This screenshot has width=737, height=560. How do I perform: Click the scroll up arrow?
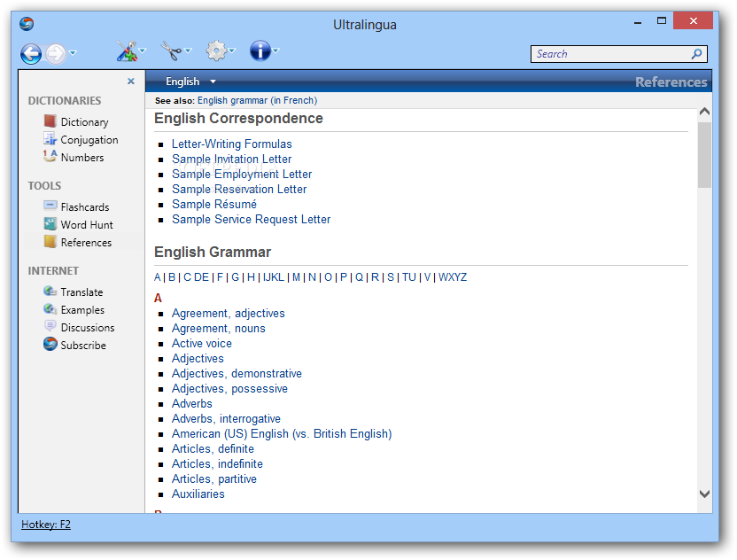[x=704, y=112]
